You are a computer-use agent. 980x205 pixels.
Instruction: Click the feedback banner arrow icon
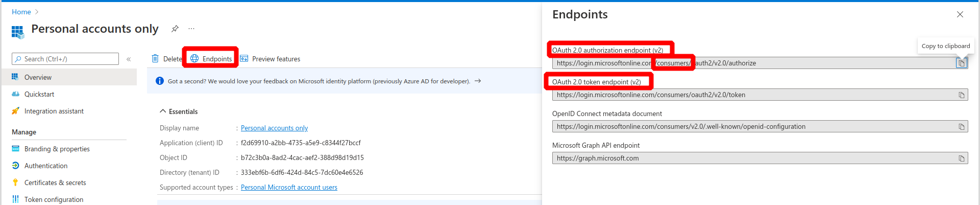pyautogui.click(x=478, y=81)
